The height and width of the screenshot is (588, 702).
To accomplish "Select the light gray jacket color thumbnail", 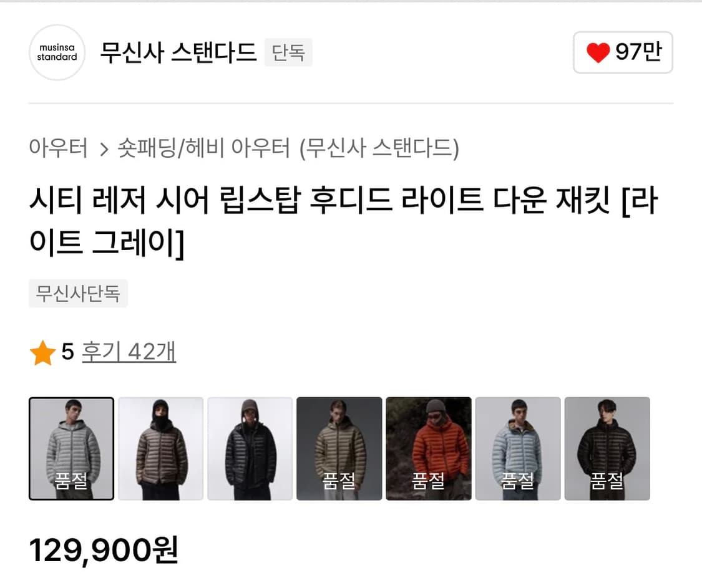I will 72,448.
